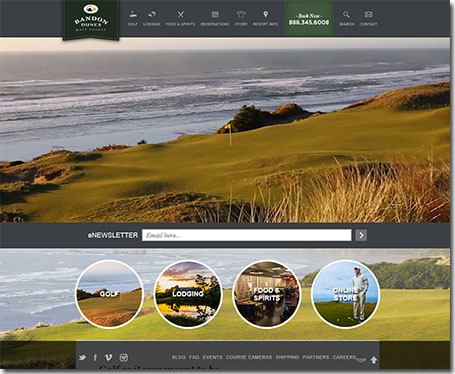Select the Lodging circular thumbnail
This screenshot has width=455, height=374.
188,294
